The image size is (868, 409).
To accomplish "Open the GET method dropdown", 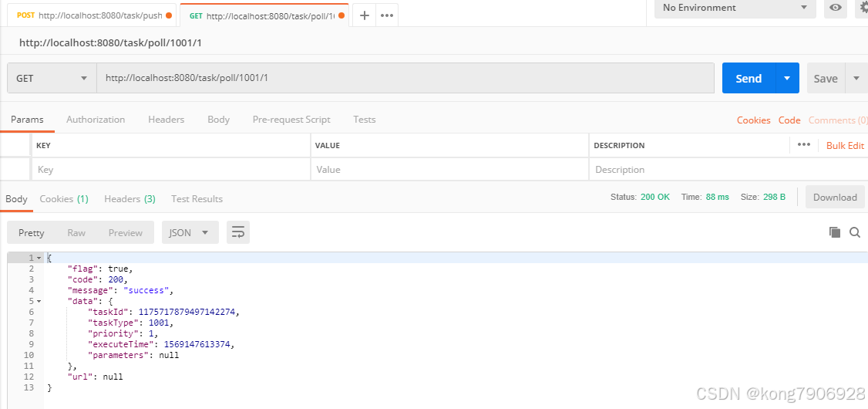I will [x=51, y=79].
